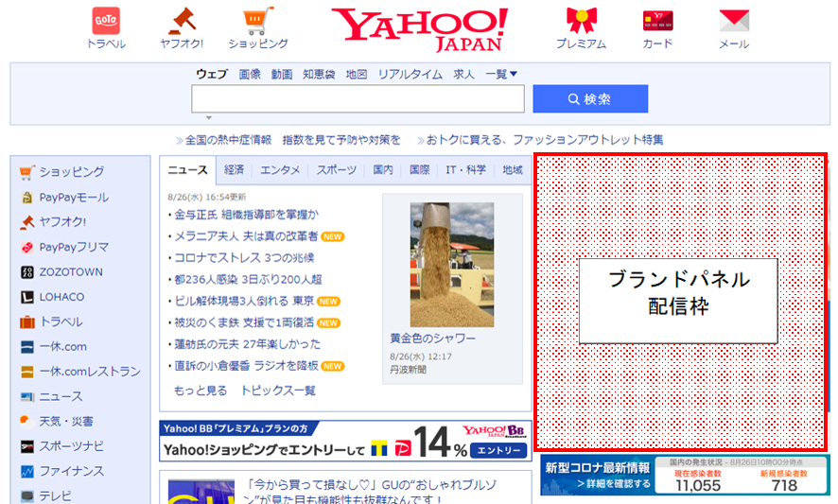Open the Yahoo Auctions gavel icon in header
This screenshot has width=838, height=504.
point(182,21)
